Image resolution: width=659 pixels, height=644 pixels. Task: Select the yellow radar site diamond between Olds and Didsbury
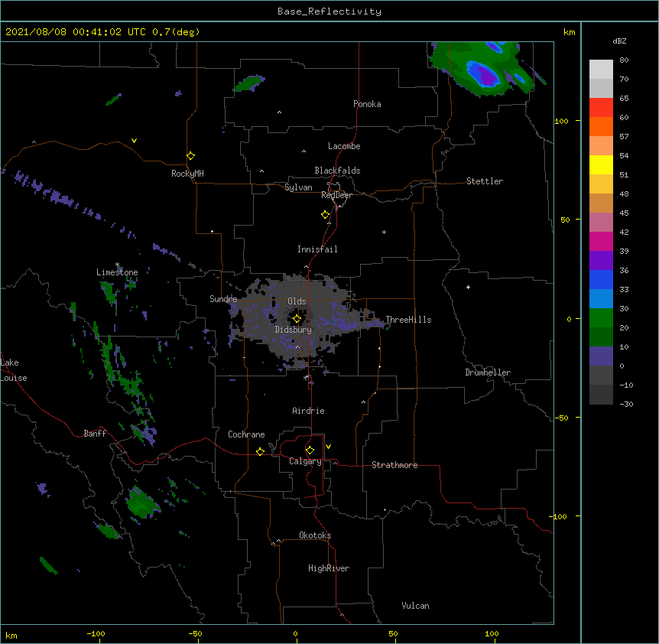(x=297, y=319)
